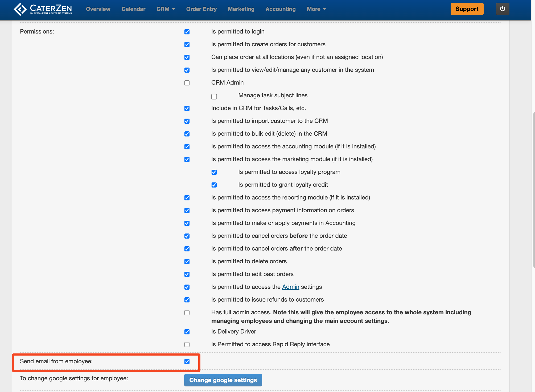Click the power logout icon
The width and height of the screenshot is (535, 392).
(x=502, y=9)
